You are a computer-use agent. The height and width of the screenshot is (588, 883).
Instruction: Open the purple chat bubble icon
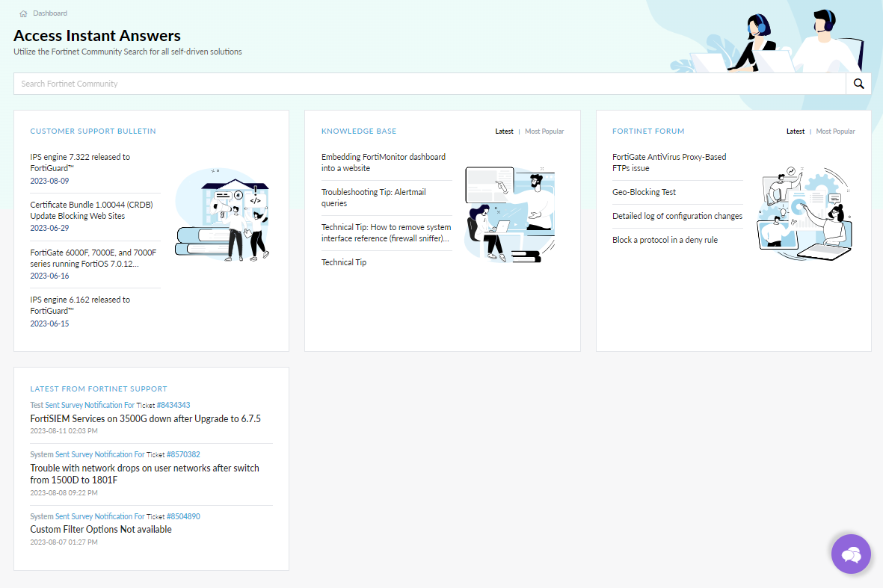pos(851,554)
